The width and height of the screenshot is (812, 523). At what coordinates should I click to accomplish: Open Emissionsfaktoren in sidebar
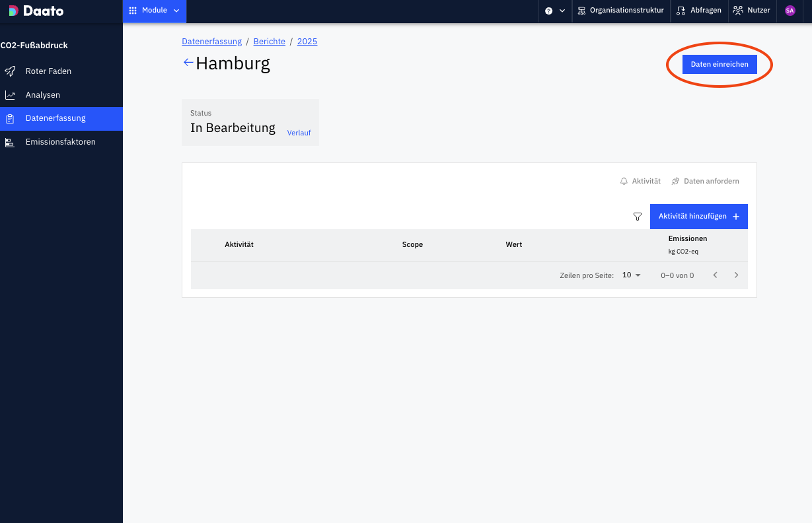pos(61,142)
